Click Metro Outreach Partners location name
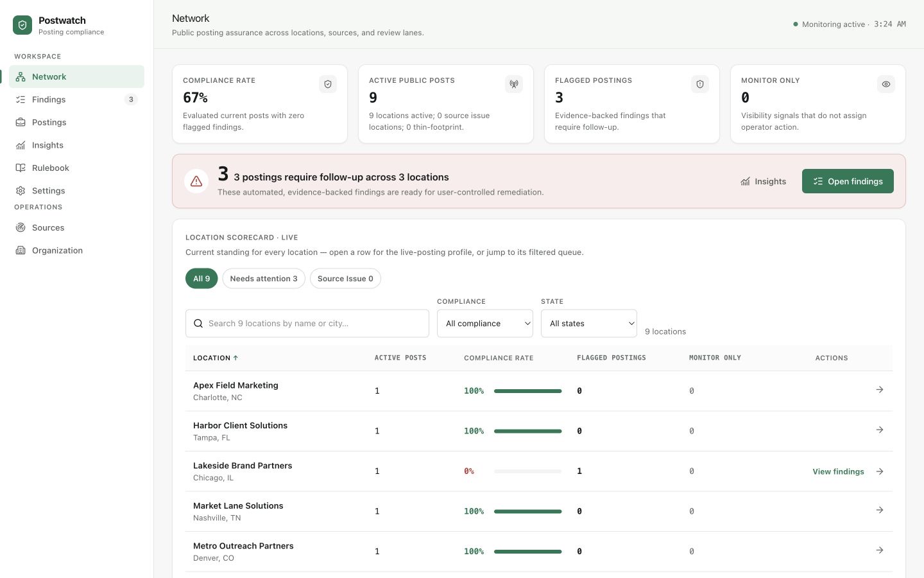924x578 pixels. pyautogui.click(x=243, y=546)
